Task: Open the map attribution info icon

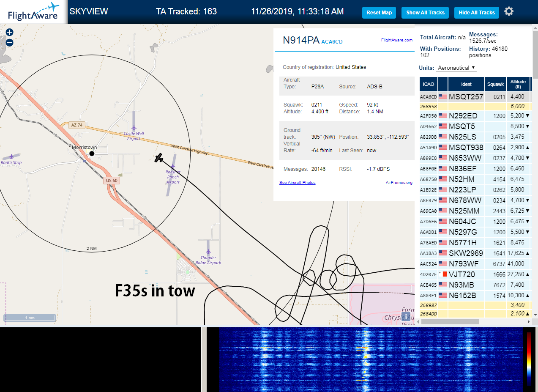Action: pyautogui.click(x=406, y=316)
